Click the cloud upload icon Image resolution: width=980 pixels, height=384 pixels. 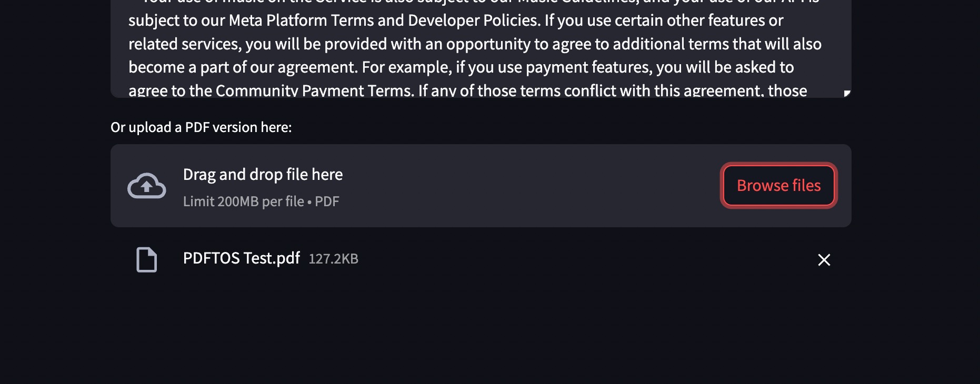click(147, 186)
